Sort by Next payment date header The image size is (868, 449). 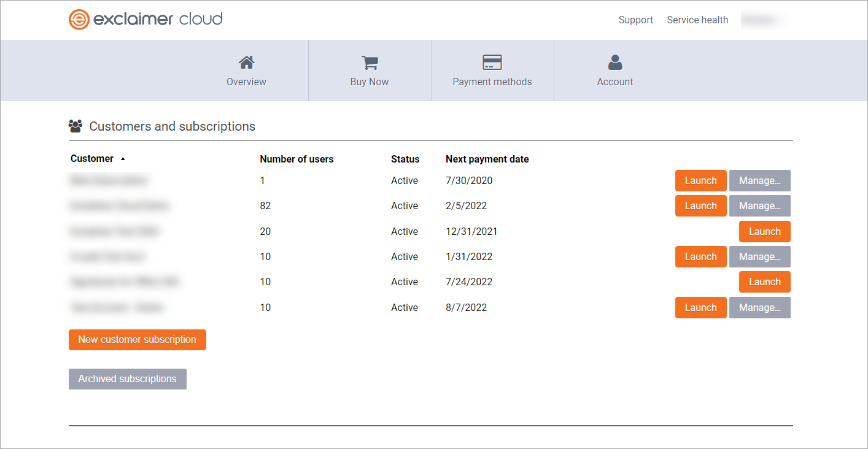pos(487,159)
